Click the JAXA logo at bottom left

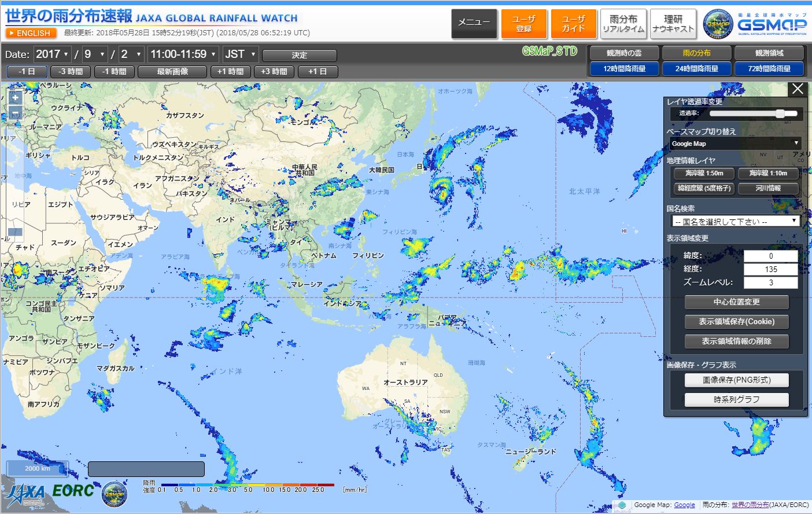click(x=25, y=495)
